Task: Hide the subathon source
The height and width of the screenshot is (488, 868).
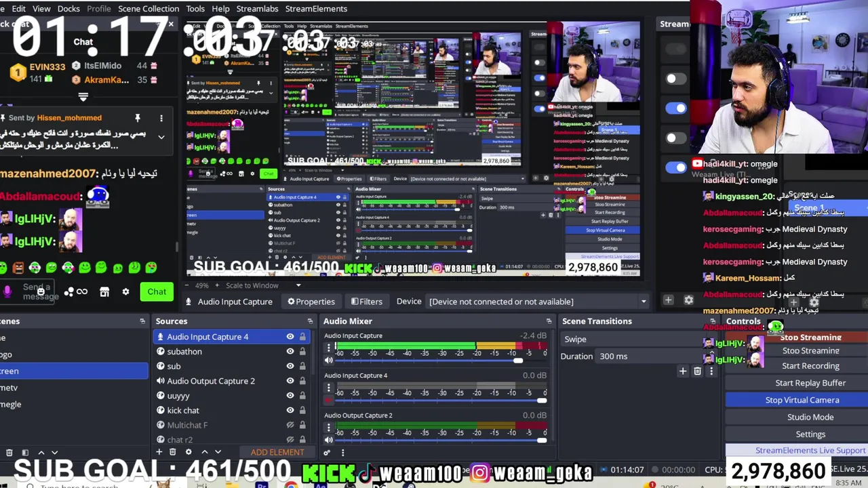Action: tap(290, 351)
